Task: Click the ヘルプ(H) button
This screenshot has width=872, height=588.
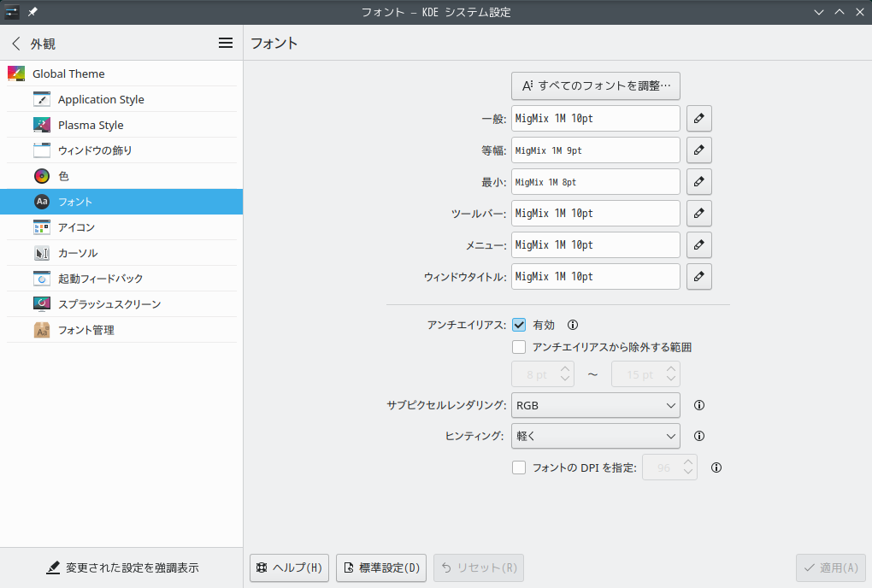Action: [289, 568]
